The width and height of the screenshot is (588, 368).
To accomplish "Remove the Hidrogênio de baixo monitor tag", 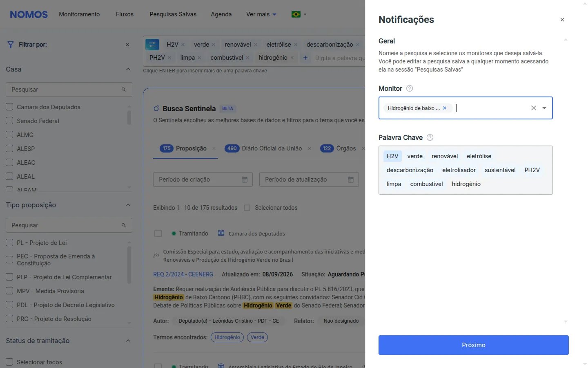I will (445, 108).
